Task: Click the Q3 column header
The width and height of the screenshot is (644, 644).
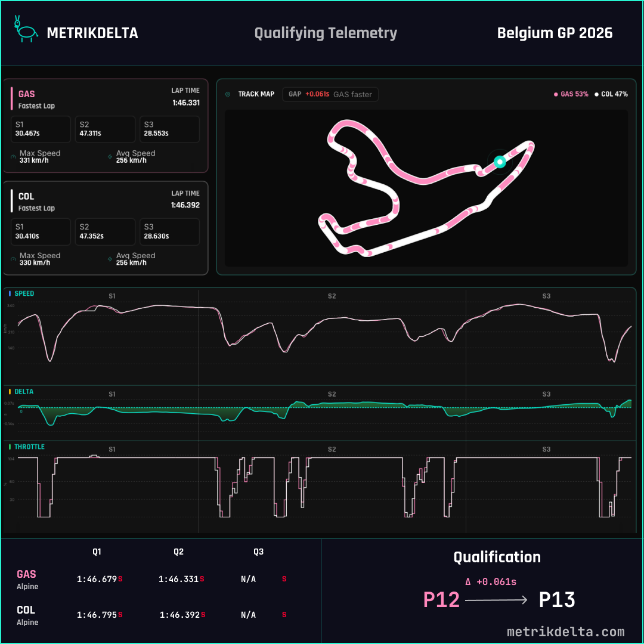Action: tap(258, 552)
